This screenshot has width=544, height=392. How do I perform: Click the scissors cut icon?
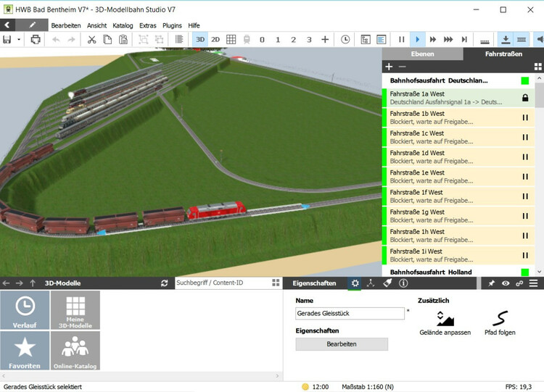[x=91, y=39]
